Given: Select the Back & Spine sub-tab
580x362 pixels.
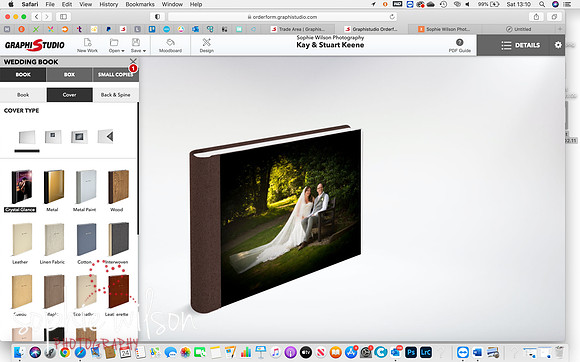Looking at the screenshot, I should pos(115,95).
